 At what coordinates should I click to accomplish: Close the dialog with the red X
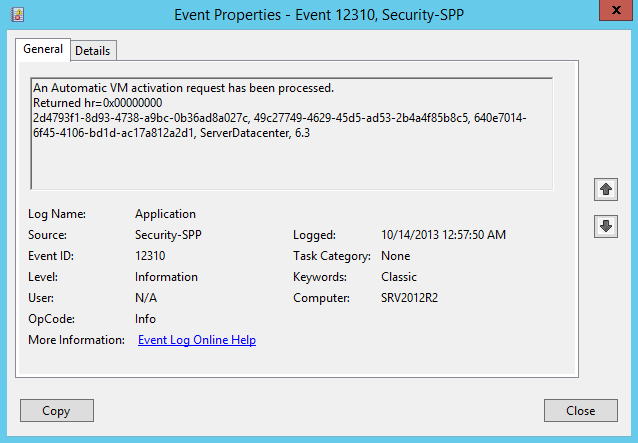[x=605, y=13]
